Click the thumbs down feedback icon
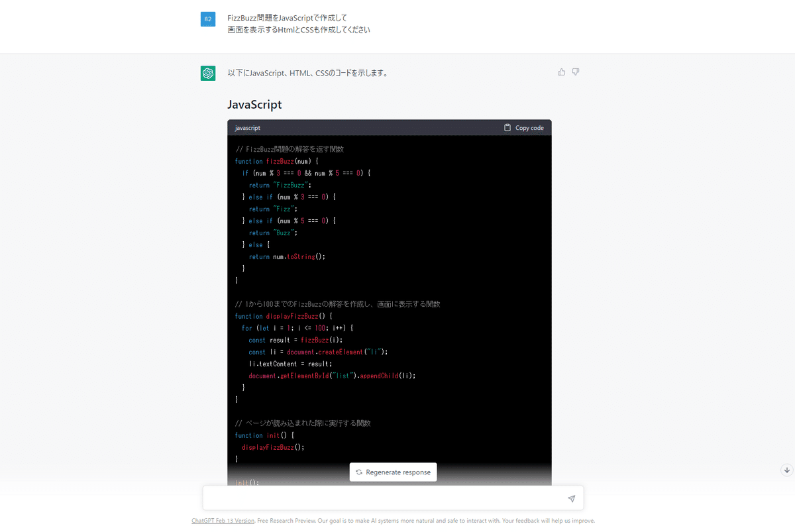This screenshot has width=795, height=532. [576, 72]
